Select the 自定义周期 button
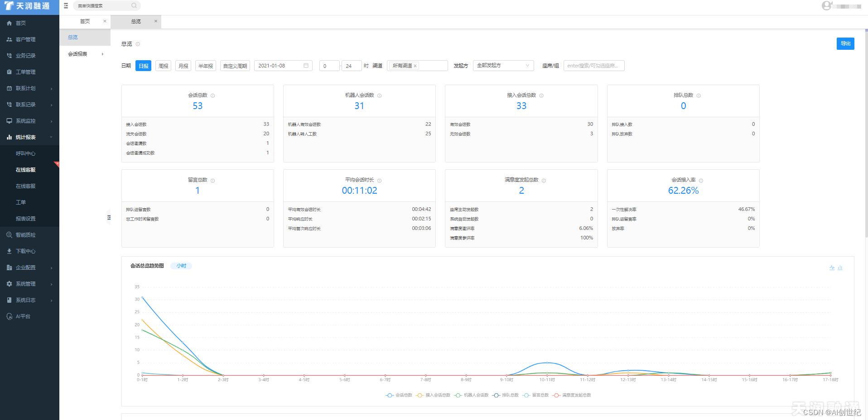Image resolution: width=868 pixels, height=420 pixels. pos(235,66)
